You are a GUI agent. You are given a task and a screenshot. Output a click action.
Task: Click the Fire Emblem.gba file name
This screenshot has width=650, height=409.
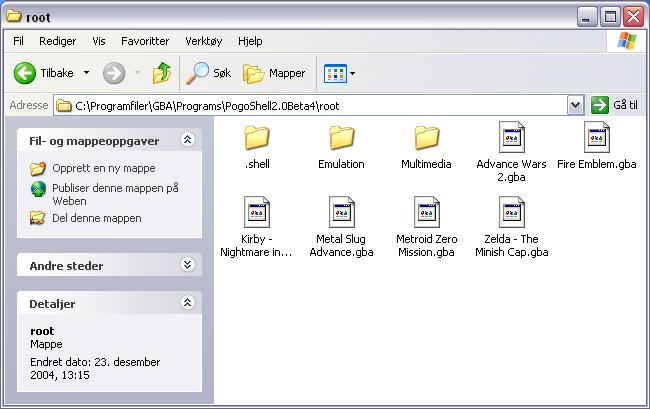point(597,164)
